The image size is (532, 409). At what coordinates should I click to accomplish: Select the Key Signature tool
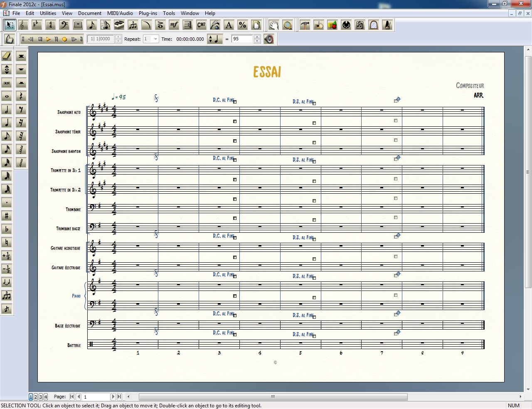pos(37,25)
